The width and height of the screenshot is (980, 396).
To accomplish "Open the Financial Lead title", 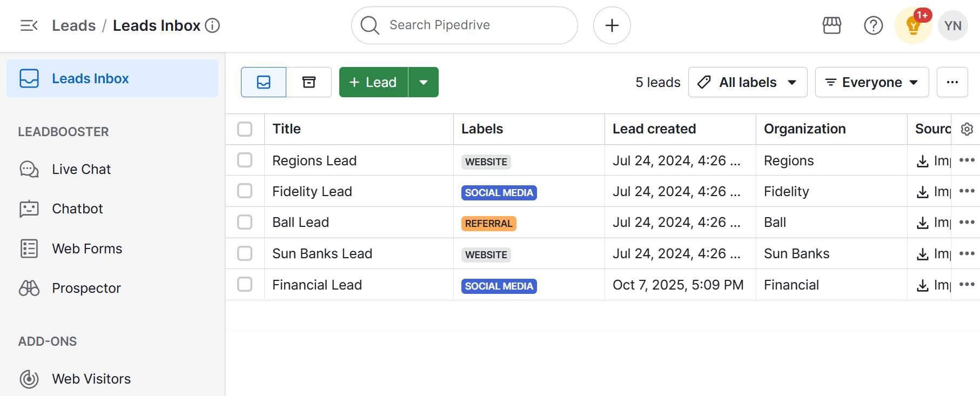I will [x=317, y=285].
